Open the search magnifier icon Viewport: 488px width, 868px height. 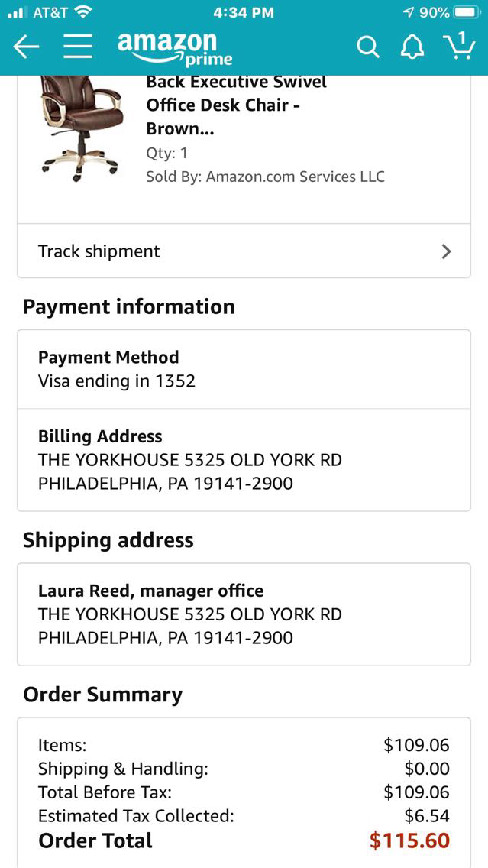(367, 47)
